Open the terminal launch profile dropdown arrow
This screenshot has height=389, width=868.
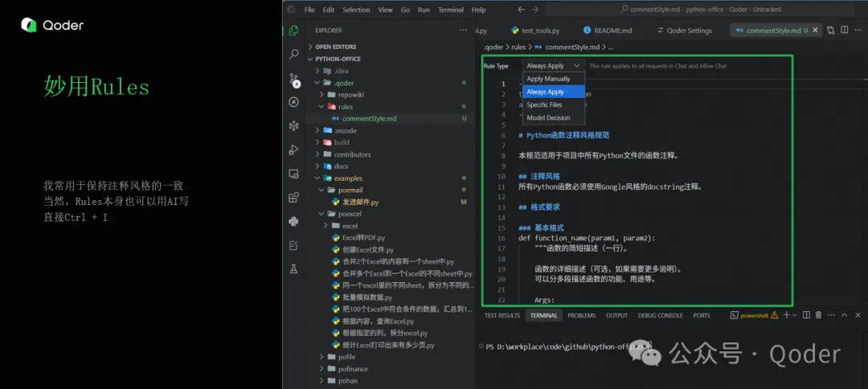(x=794, y=315)
